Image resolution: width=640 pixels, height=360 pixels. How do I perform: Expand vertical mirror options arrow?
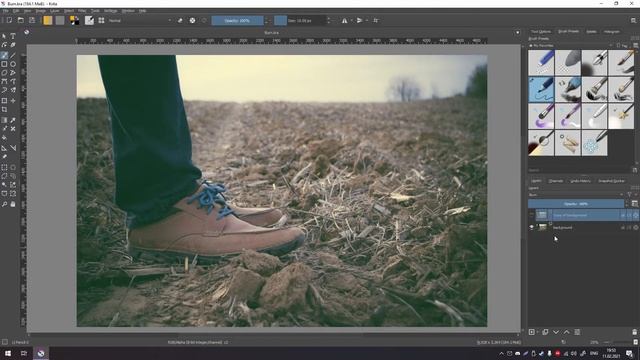pyautogui.click(x=367, y=20)
